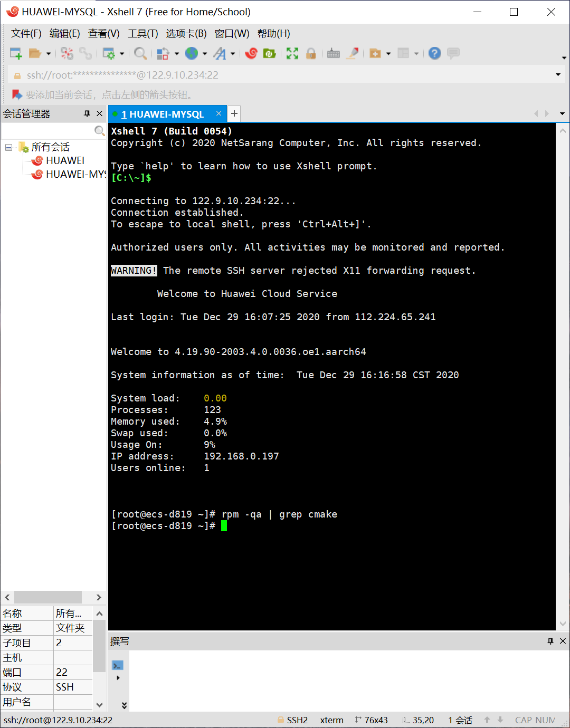Select the HUAWEI session entry

pyautogui.click(x=65, y=160)
